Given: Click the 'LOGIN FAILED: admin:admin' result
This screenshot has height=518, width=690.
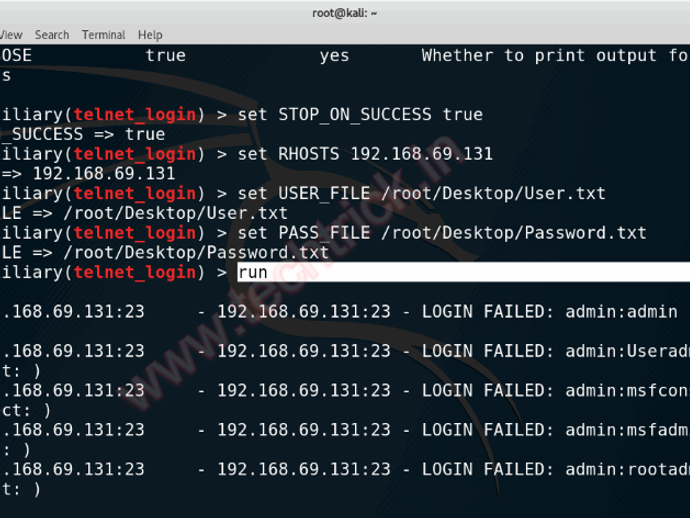Looking at the screenshot, I should (549, 312).
